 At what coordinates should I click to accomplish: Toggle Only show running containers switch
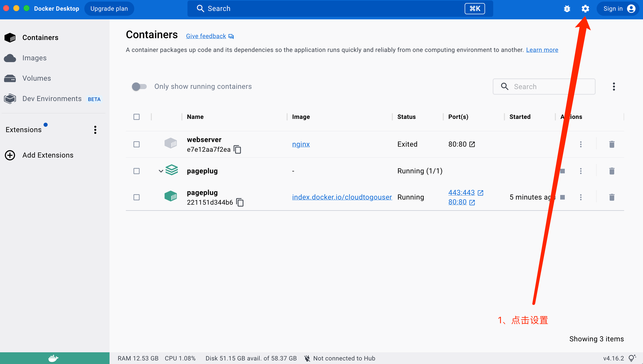[139, 87]
